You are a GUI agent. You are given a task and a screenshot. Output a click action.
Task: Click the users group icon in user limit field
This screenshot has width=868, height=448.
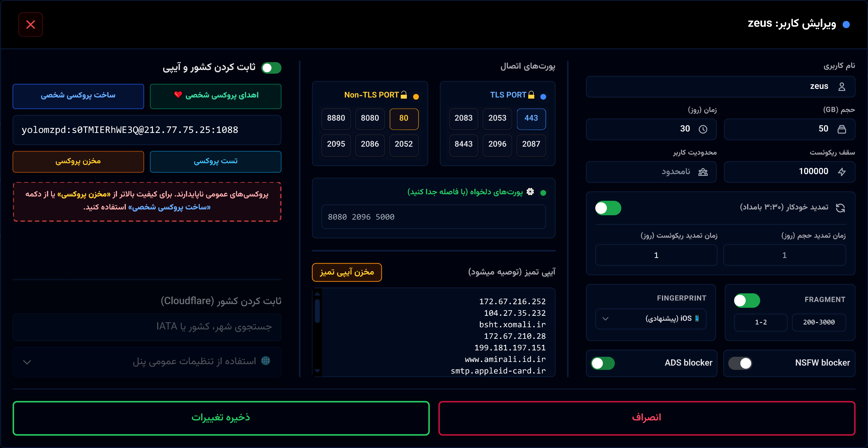click(x=703, y=172)
